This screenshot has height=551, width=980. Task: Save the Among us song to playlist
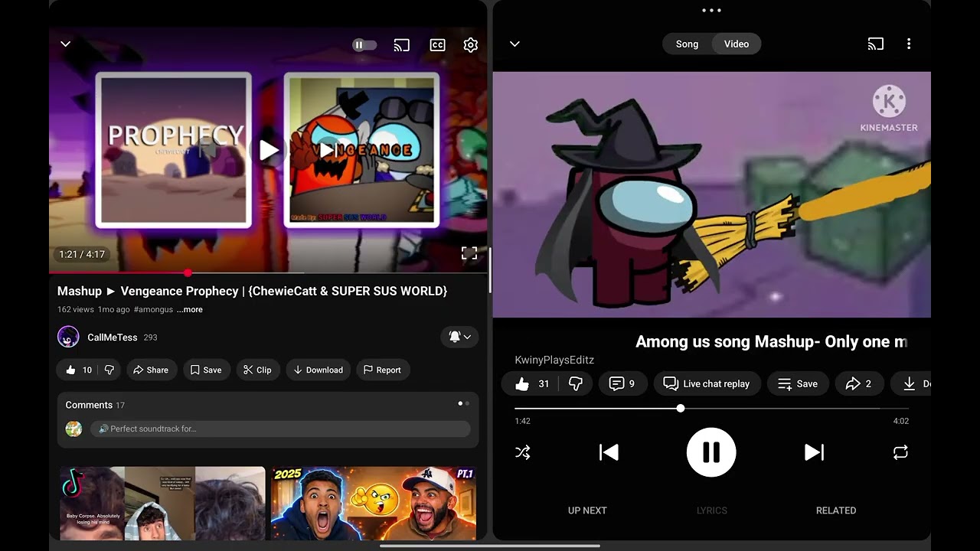click(798, 384)
